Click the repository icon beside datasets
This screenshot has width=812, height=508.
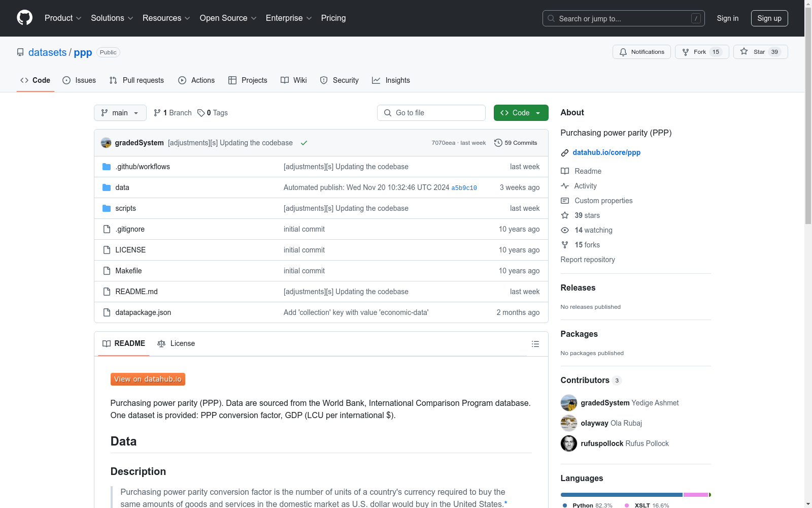(x=20, y=52)
